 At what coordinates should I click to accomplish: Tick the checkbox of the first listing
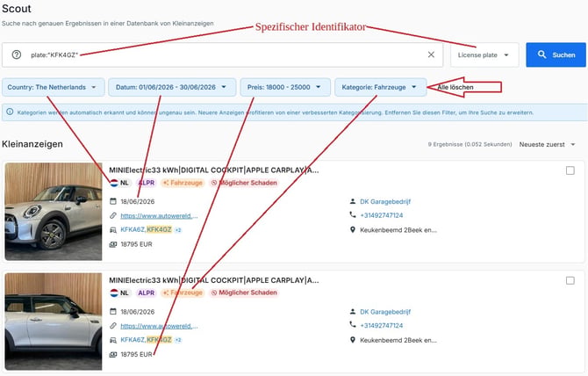pos(570,170)
